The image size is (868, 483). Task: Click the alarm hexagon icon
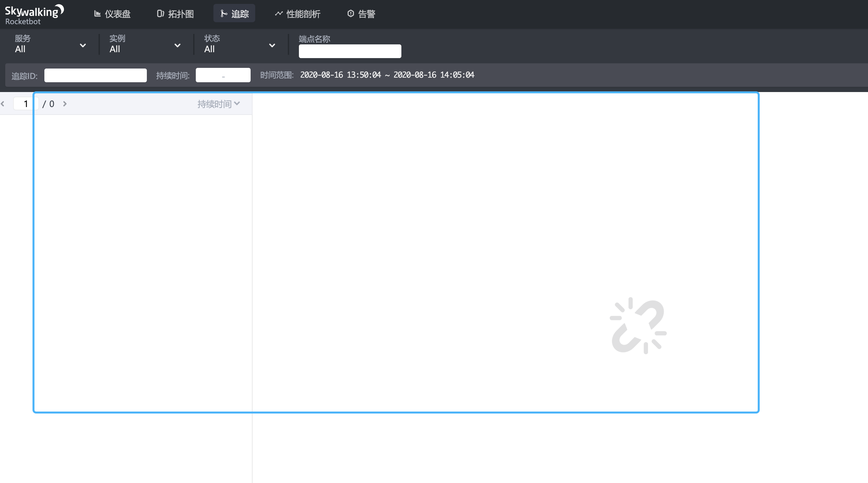pyautogui.click(x=350, y=13)
